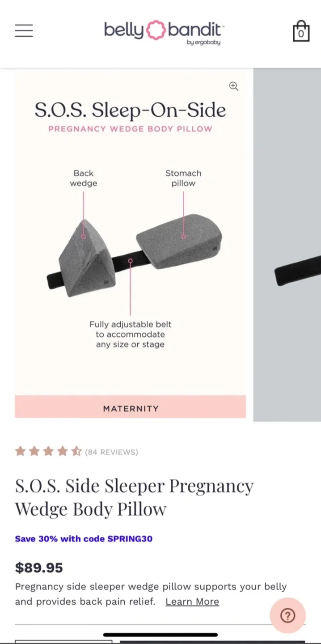The height and width of the screenshot is (644, 321).
Task: Click the Belly Bandit flower logo
Action: (154, 30)
